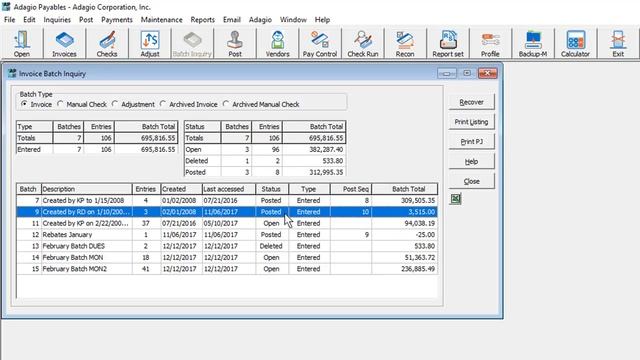Image resolution: width=640 pixels, height=360 pixels.
Task: Click the Deleted status summary row
Action: coord(265,161)
